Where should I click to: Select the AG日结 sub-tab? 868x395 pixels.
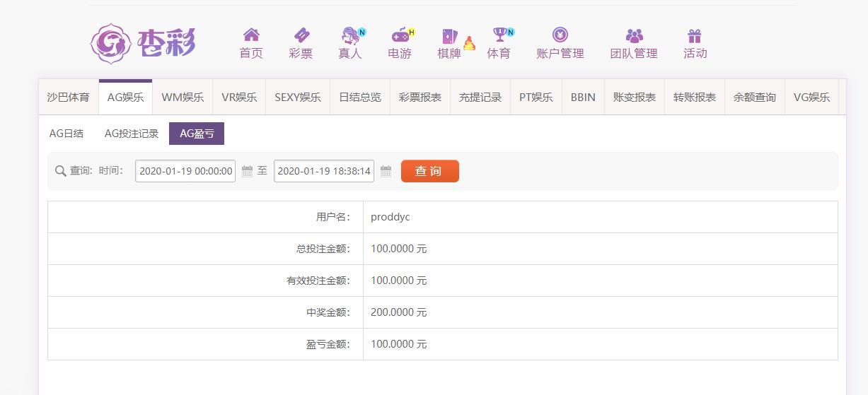pyautogui.click(x=66, y=134)
